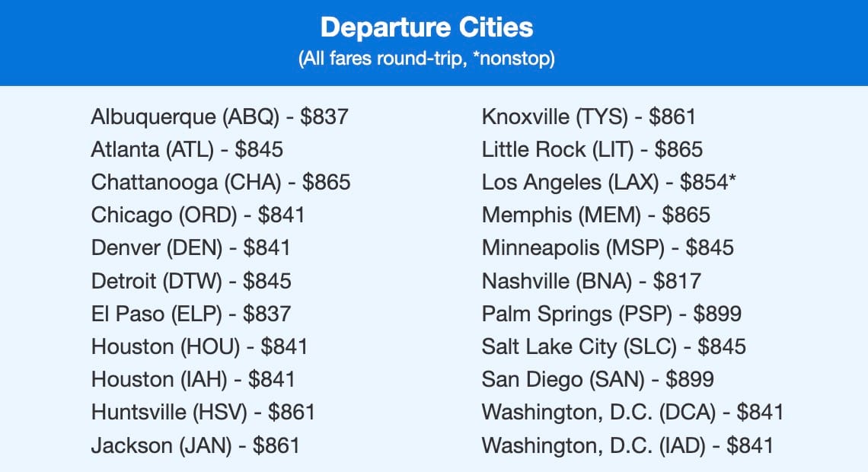
Task: Select the Chicago (ORD) - $841 fare
Action: click(198, 215)
